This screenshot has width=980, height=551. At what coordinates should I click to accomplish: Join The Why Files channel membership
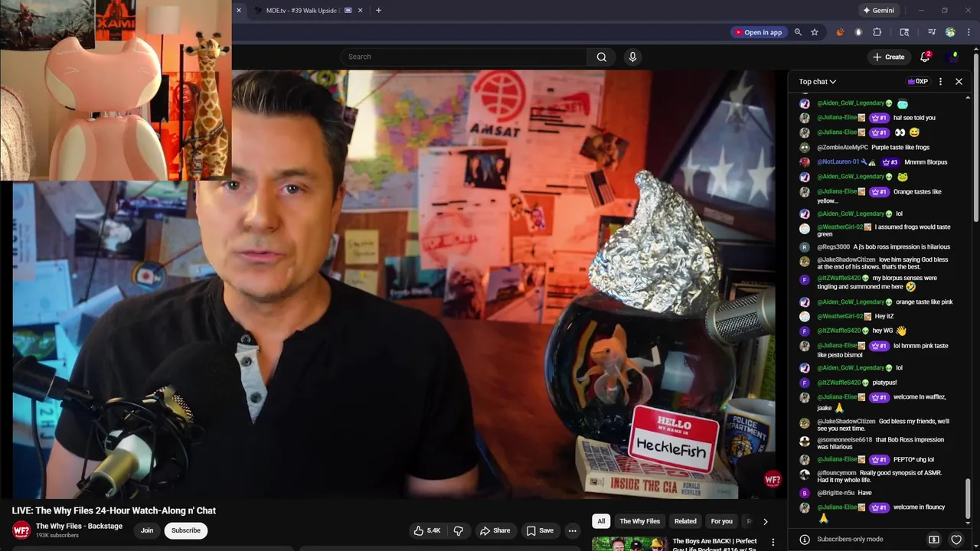[147, 530]
